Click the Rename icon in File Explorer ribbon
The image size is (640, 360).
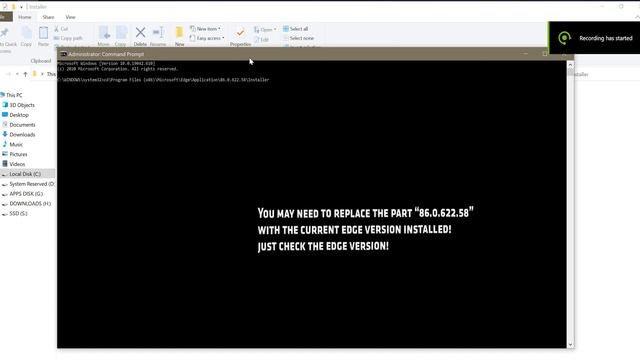[158, 32]
